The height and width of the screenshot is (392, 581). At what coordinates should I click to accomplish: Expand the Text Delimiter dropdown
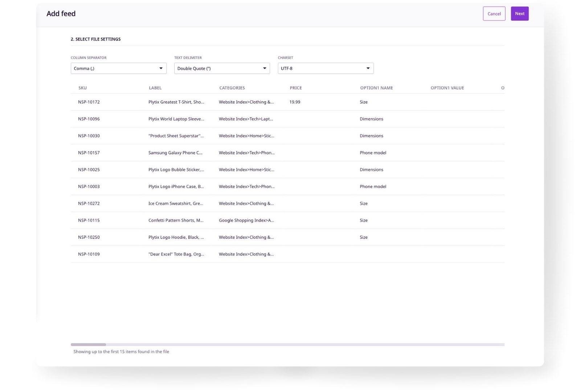222,68
